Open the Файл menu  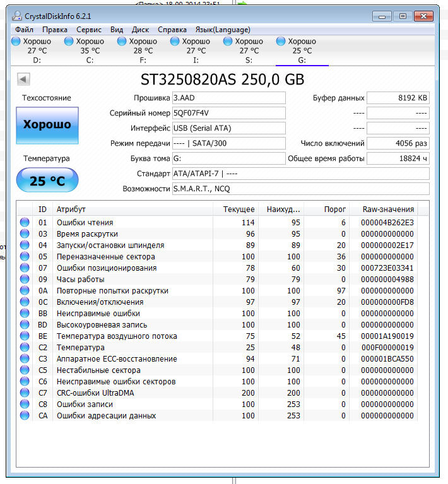(24, 30)
